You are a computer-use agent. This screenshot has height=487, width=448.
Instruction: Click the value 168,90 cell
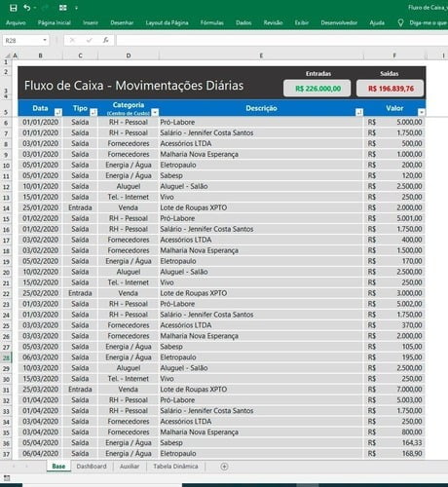click(x=394, y=454)
